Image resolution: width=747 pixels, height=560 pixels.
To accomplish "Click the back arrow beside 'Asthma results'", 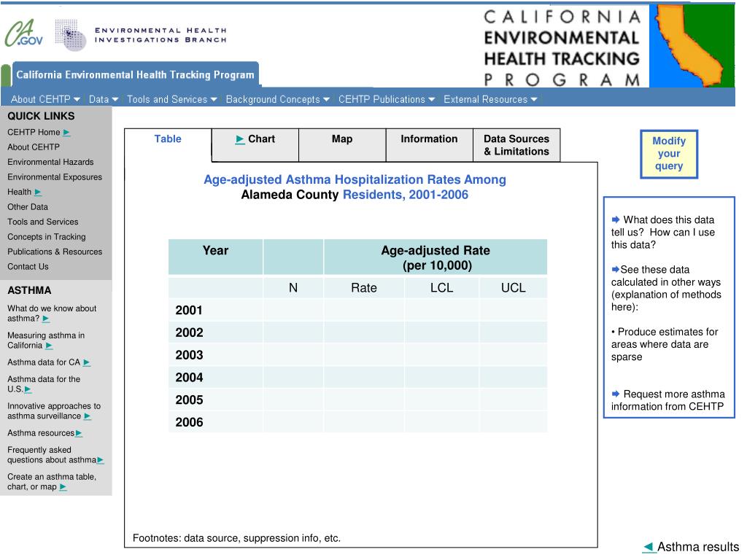I will click(x=649, y=547).
